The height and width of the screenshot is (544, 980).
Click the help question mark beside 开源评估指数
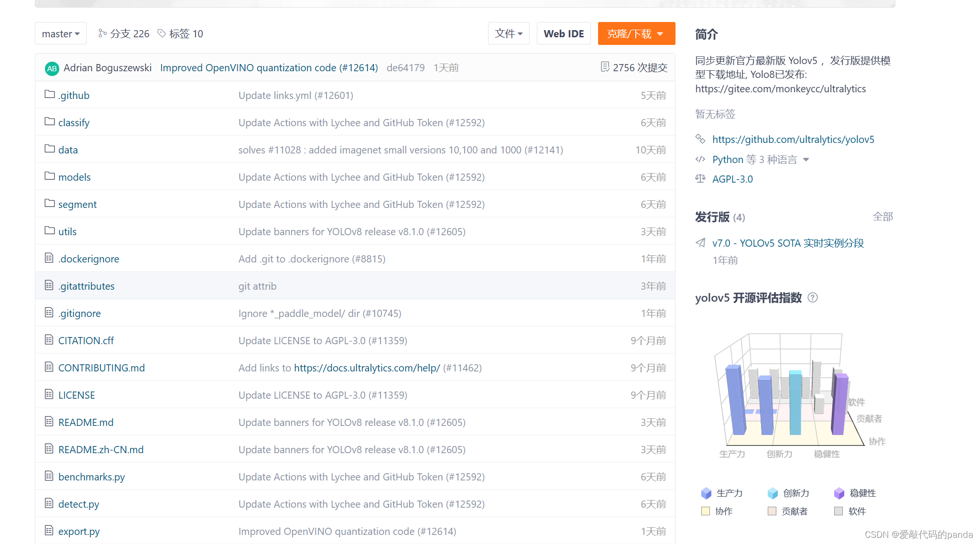point(812,298)
